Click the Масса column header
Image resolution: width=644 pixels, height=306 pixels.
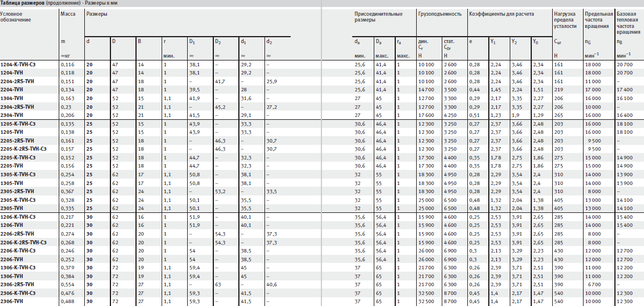(x=68, y=14)
